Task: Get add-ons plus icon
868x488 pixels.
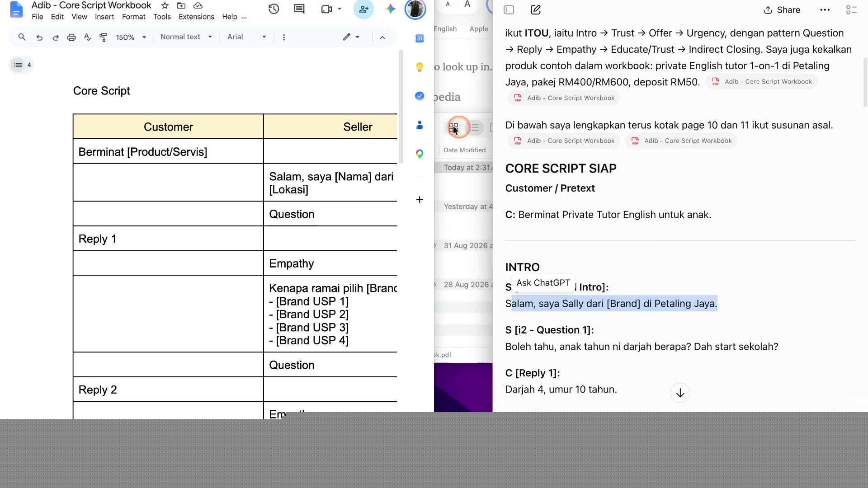Action: point(420,200)
